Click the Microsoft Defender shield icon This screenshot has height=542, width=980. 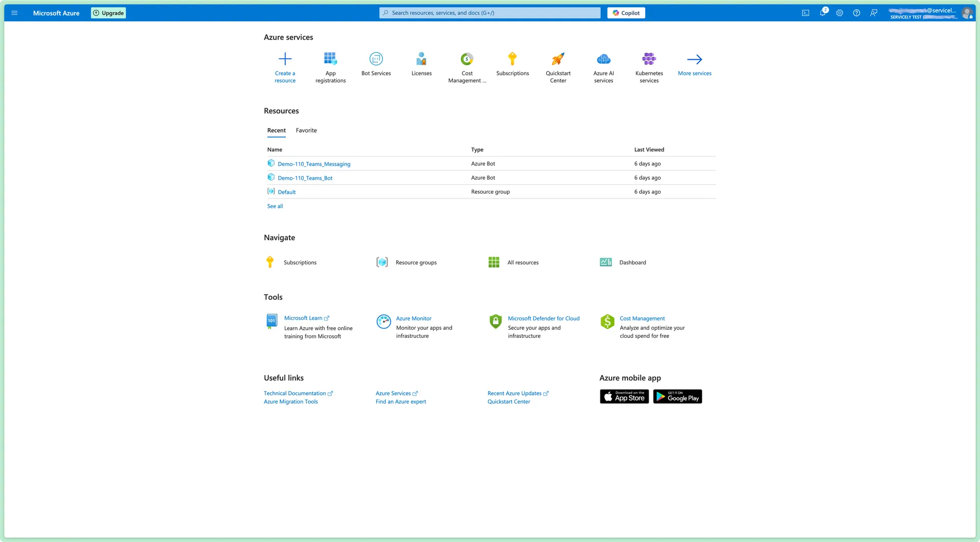(x=495, y=322)
